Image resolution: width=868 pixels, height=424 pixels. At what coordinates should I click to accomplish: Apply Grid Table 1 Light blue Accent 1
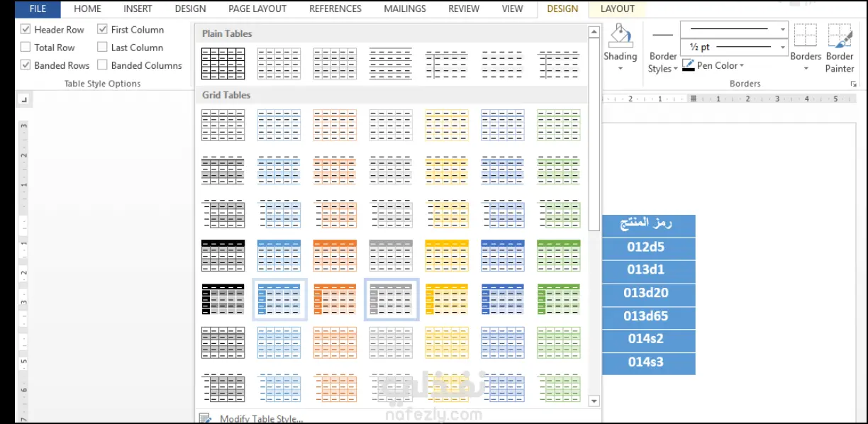[279, 125]
